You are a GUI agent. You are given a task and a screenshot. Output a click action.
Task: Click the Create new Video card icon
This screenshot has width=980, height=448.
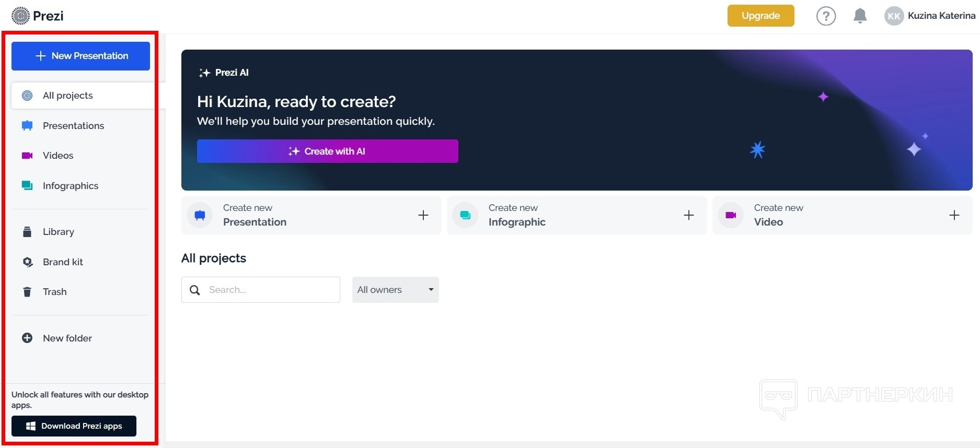[x=731, y=215]
